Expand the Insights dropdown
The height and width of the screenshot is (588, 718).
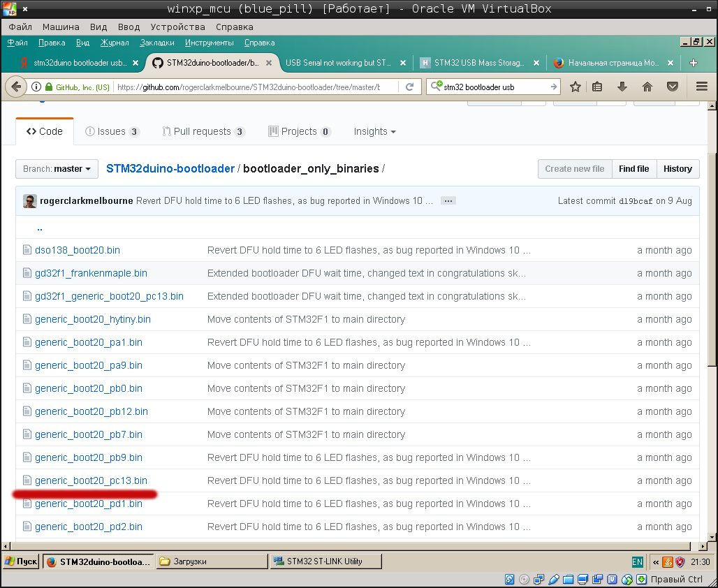pyautogui.click(x=374, y=131)
